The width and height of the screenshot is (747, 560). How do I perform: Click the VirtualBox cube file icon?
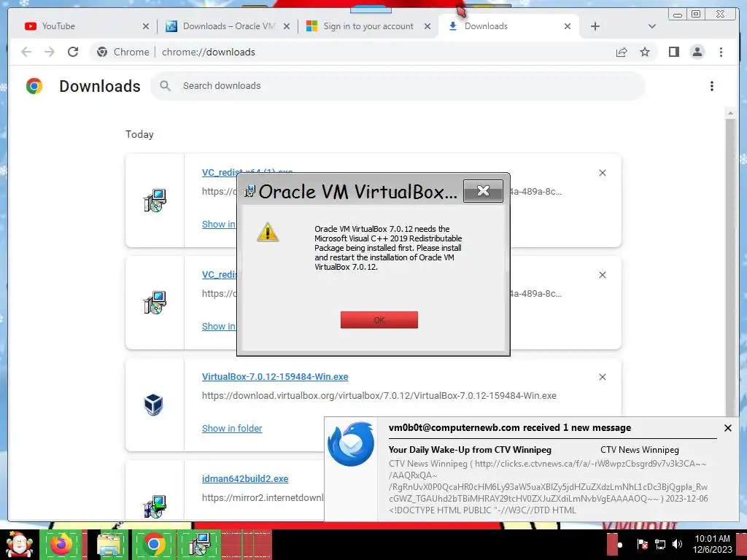pos(154,405)
